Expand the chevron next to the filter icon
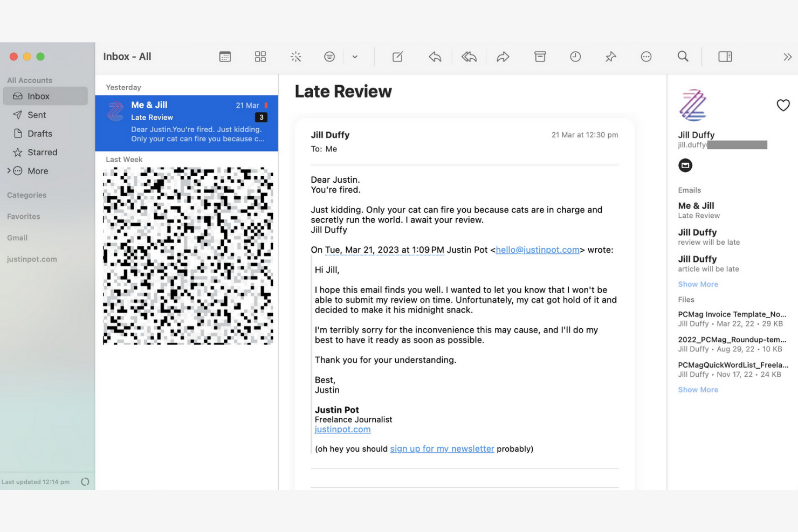 [x=355, y=56]
